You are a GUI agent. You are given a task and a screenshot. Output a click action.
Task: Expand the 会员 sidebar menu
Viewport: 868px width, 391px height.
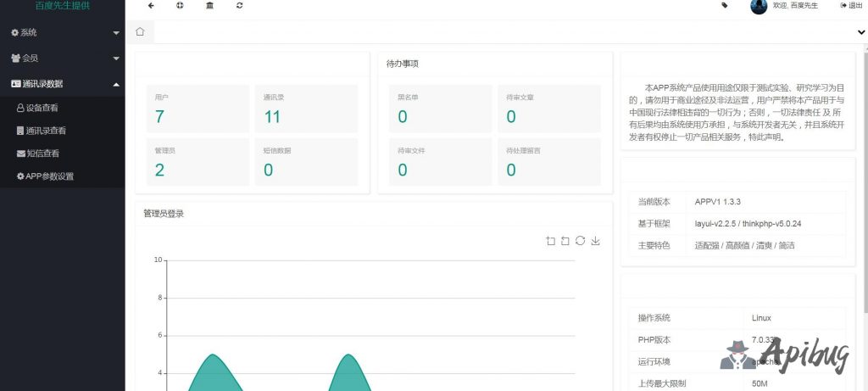pos(62,59)
